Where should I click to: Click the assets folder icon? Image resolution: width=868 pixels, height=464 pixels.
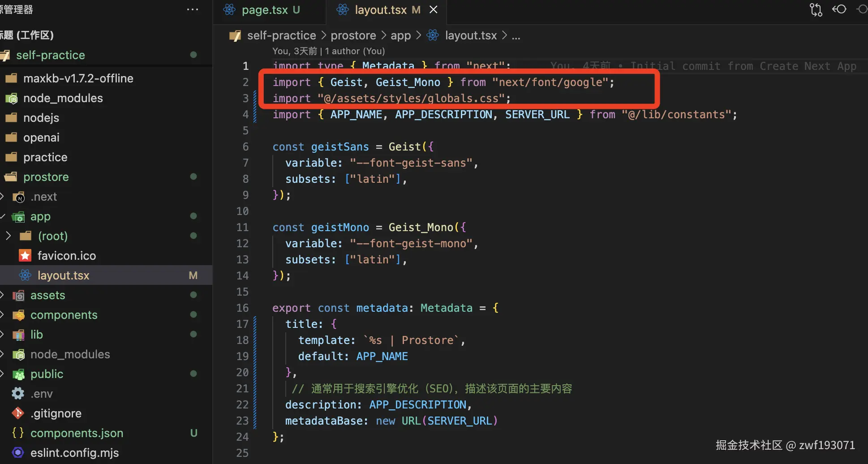19,296
